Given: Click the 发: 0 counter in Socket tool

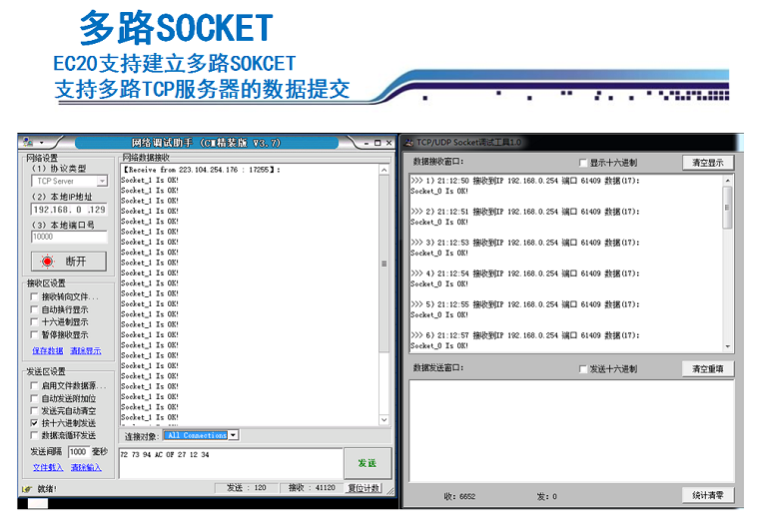Looking at the screenshot, I should 547,496.
